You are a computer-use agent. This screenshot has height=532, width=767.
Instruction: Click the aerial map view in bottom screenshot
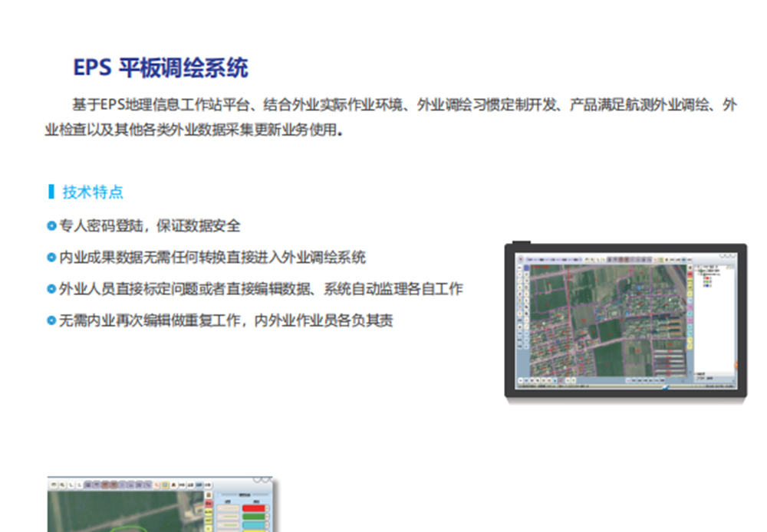click(126, 511)
